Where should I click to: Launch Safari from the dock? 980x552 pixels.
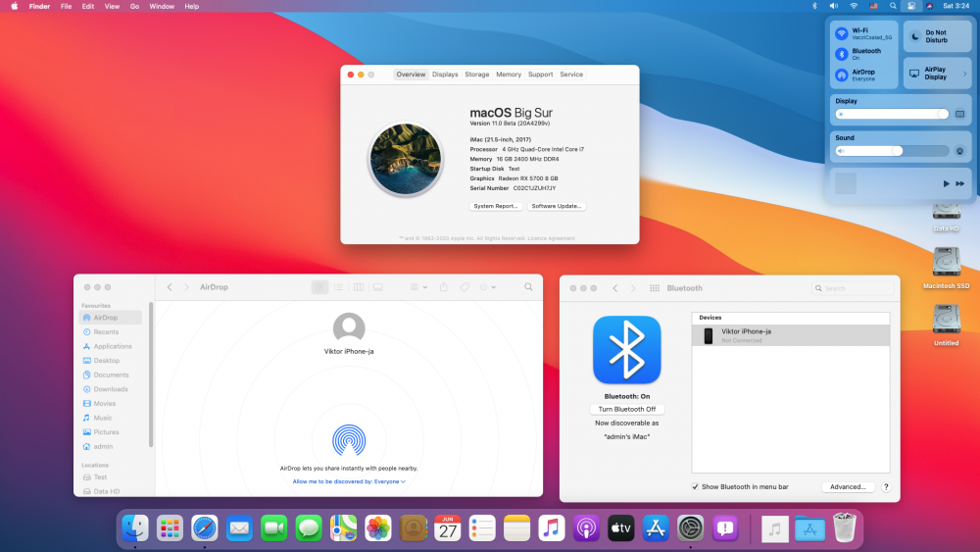(205, 528)
